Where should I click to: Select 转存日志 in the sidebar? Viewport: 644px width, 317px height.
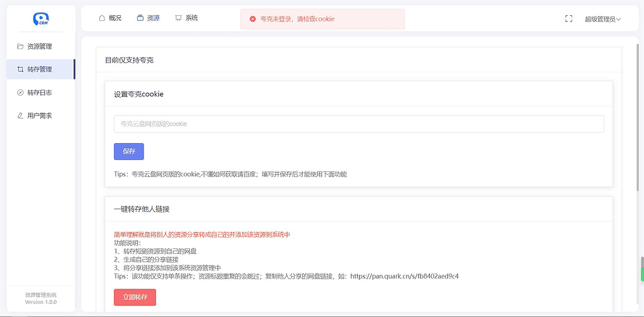(41, 93)
